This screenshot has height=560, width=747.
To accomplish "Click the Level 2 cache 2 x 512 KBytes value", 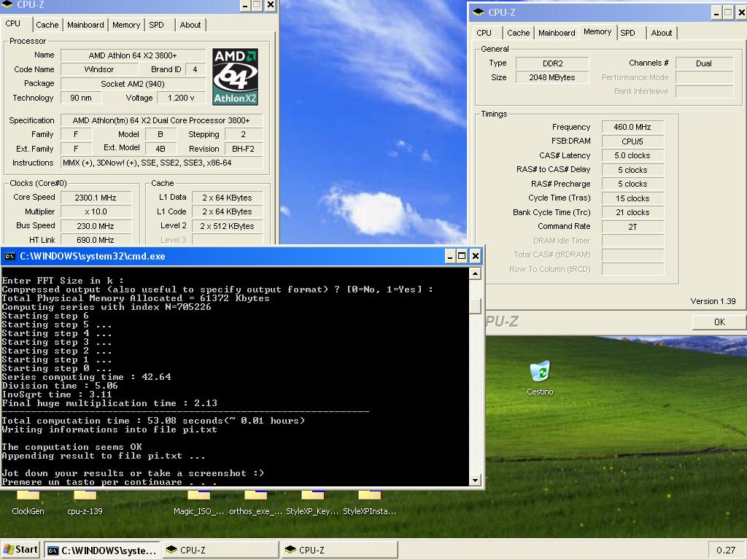I will pyautogui.click(x=227, y=226).
